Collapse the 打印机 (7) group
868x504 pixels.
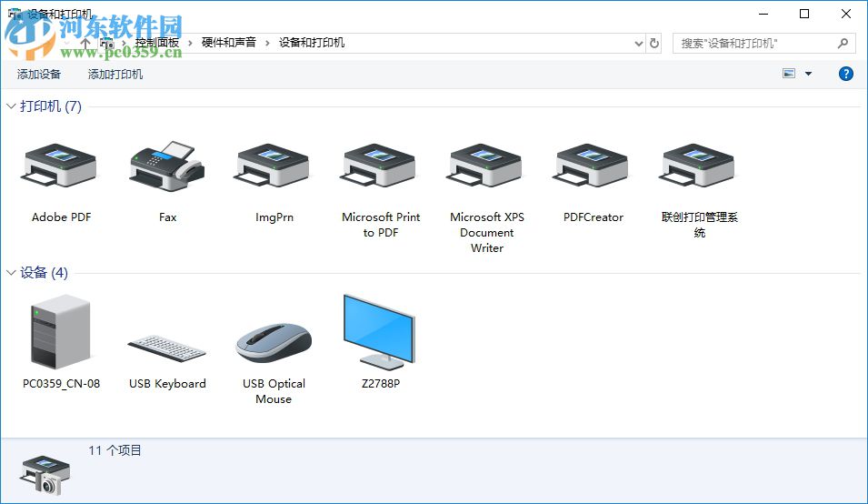11,106
